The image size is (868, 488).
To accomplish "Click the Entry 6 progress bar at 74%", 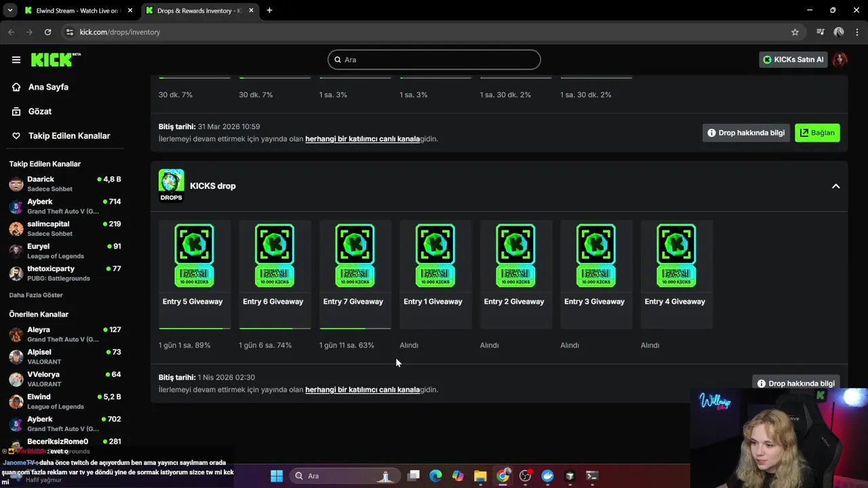I will [275, 329].
